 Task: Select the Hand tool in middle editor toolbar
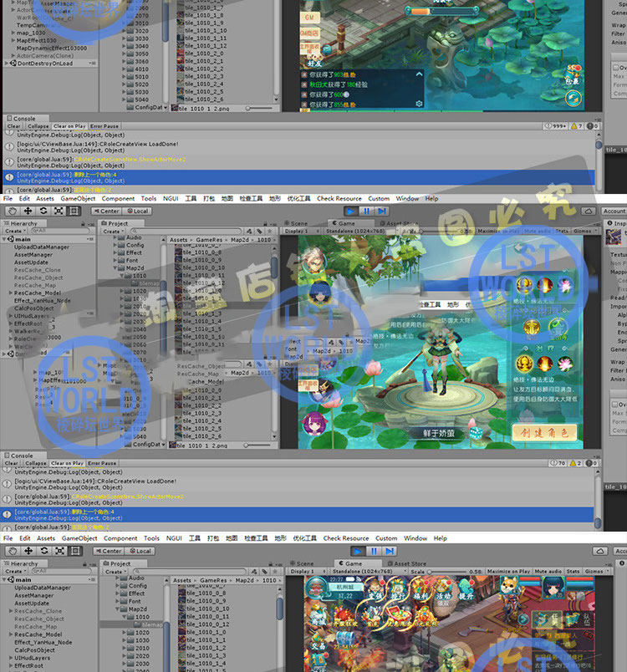click(x=13, y=211)
